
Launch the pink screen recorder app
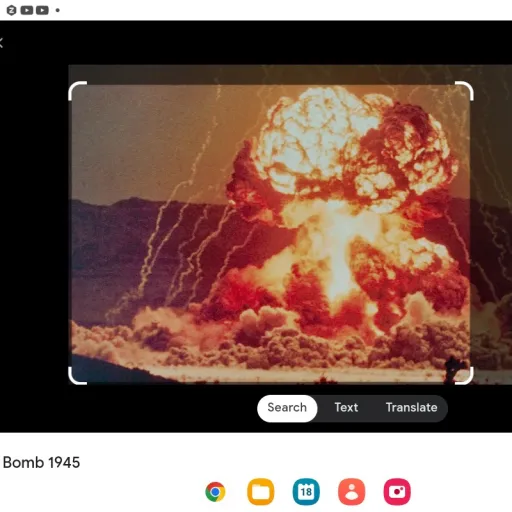pyautogui.click(x=397, y=492)
